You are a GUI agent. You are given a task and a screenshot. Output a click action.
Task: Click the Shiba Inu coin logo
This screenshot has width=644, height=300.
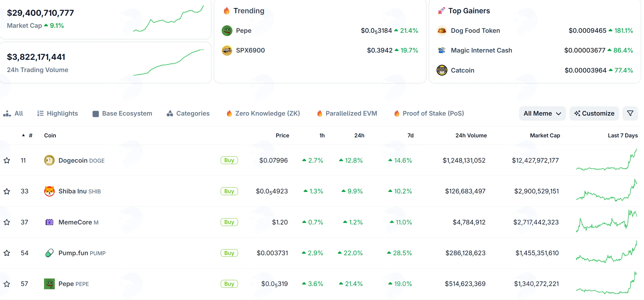coord(49,191)
